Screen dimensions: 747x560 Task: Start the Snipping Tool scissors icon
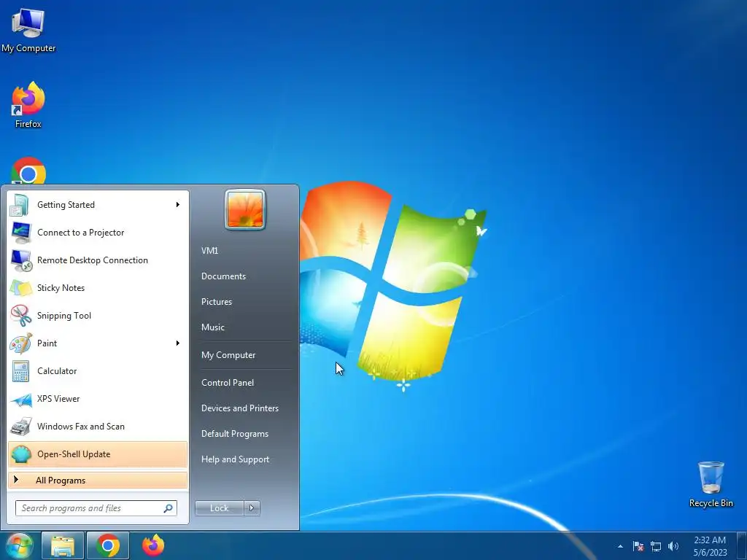[x=20, y=315]
